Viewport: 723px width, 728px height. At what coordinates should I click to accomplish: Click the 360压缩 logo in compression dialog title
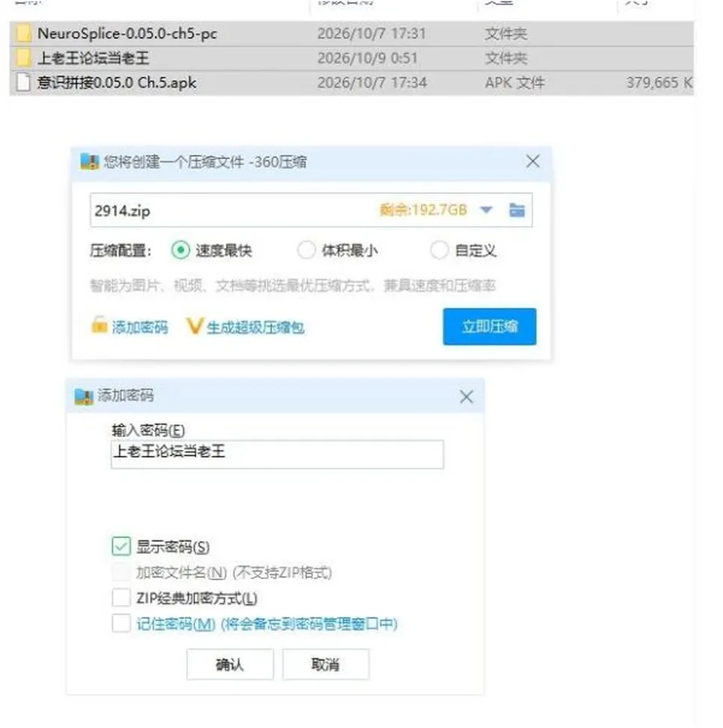(90, 162)
